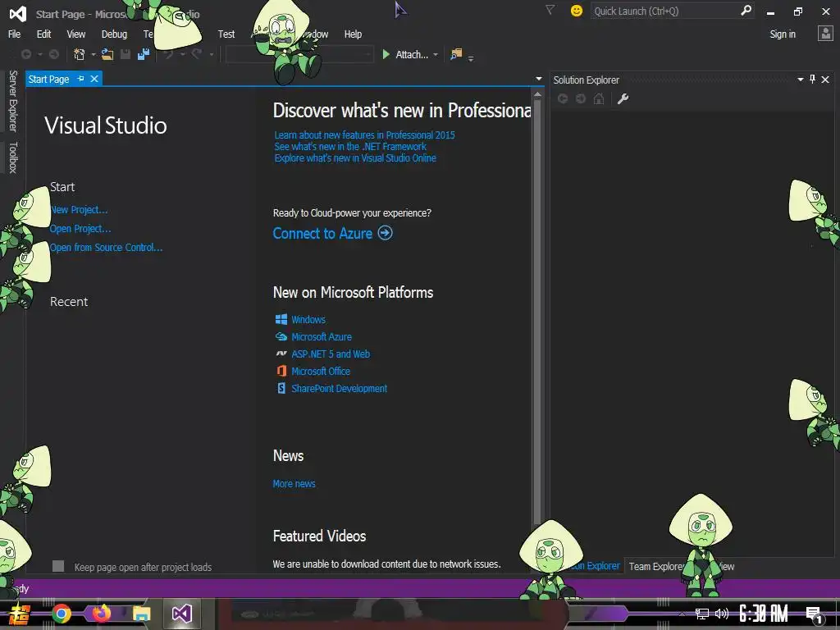The image size is (840, 630).
Task: Open the Navigate Backward history dropdown
Action: coord(39,55)
